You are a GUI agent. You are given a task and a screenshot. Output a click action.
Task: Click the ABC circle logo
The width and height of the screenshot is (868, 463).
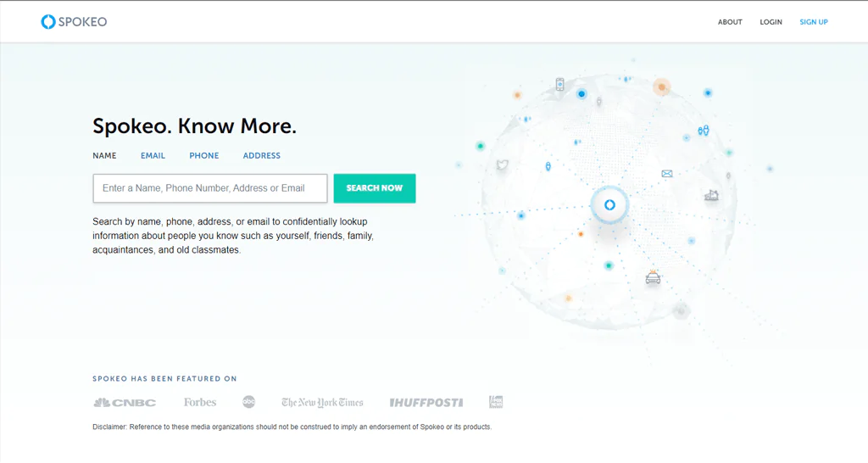pos(249,403)
